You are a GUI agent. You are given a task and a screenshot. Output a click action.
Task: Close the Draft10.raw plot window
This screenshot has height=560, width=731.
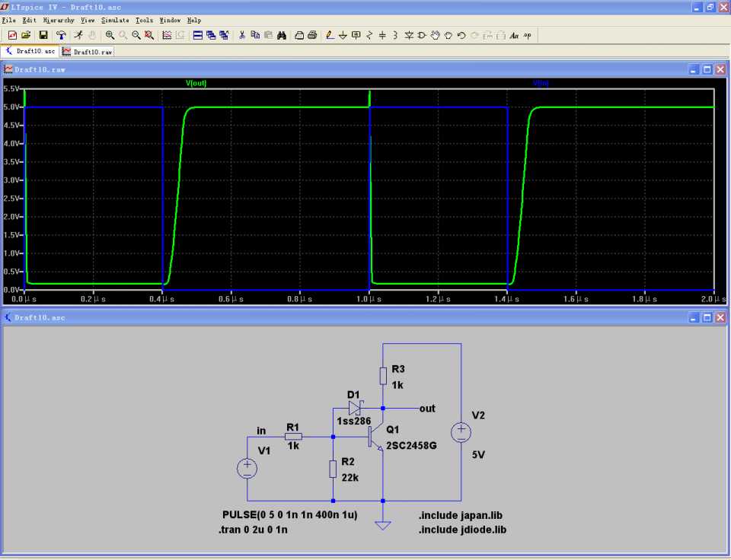721,70
